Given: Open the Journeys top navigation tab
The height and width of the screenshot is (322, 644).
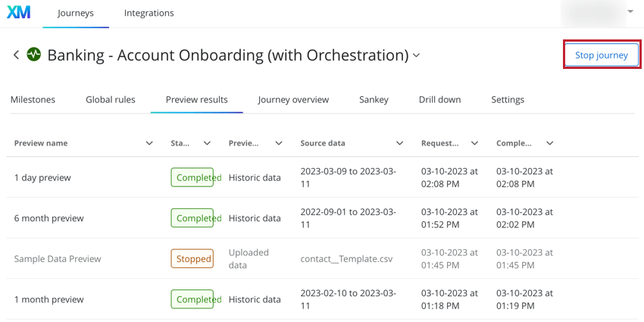Looking at the screenshot, I should tap(76, 13).
